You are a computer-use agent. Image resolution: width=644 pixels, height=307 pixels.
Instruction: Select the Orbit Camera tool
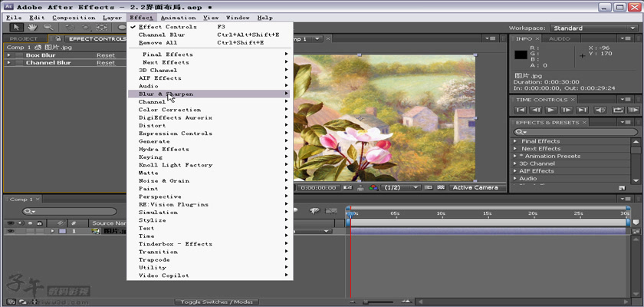point(86,28)
